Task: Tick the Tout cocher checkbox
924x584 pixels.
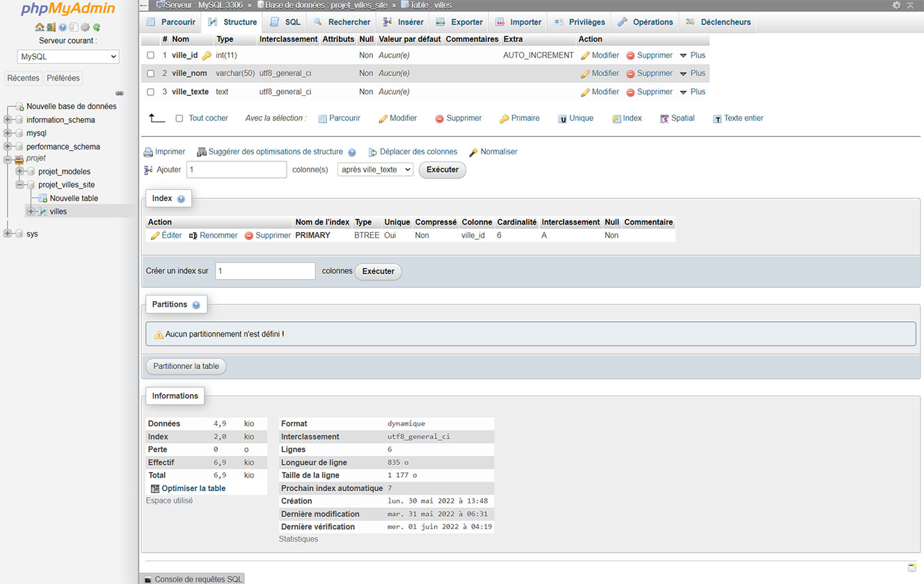Action: pos(180,119)
